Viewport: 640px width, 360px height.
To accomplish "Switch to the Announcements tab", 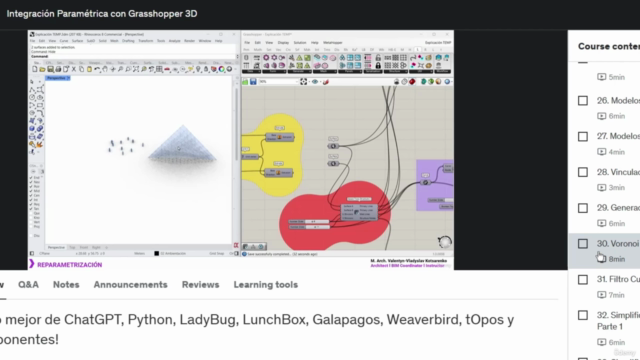I will coord(130,284).
